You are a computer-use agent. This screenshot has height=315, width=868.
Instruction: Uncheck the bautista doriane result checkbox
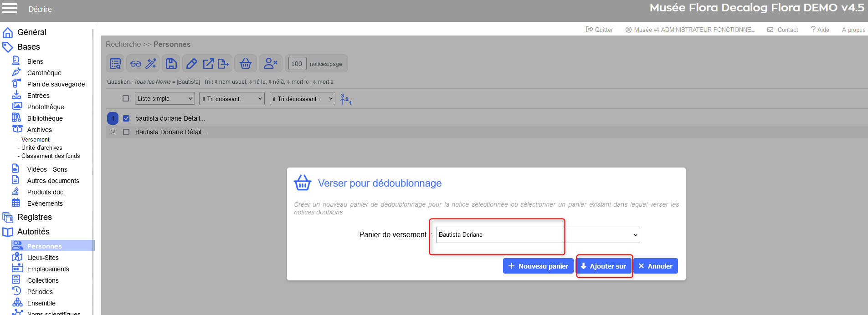point(126,118)
